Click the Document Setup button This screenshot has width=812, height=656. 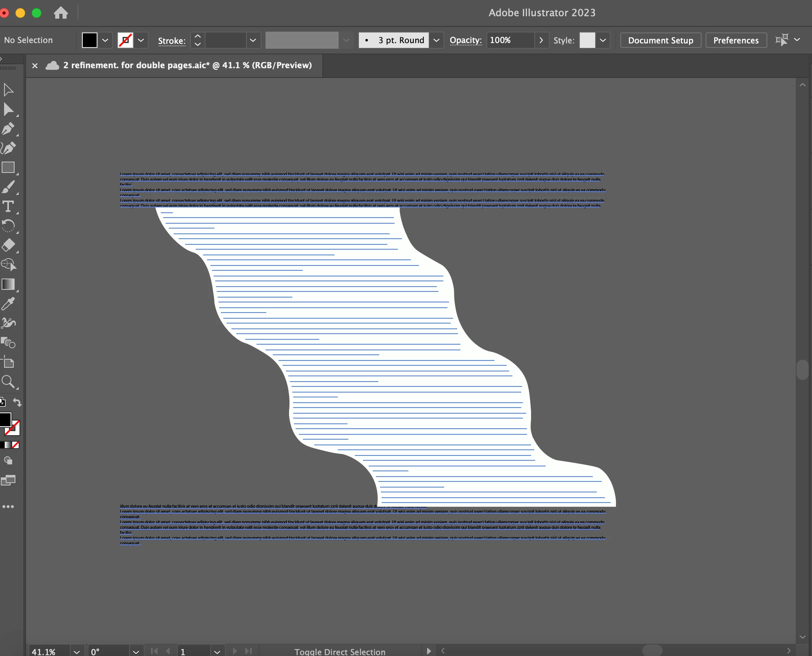[x=660, y=40]
